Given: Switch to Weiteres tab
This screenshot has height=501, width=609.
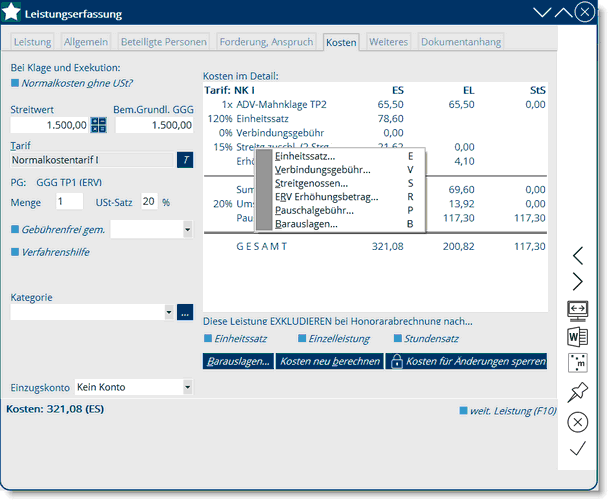Looking at the screenshot, I should click(x=388, y=42).
